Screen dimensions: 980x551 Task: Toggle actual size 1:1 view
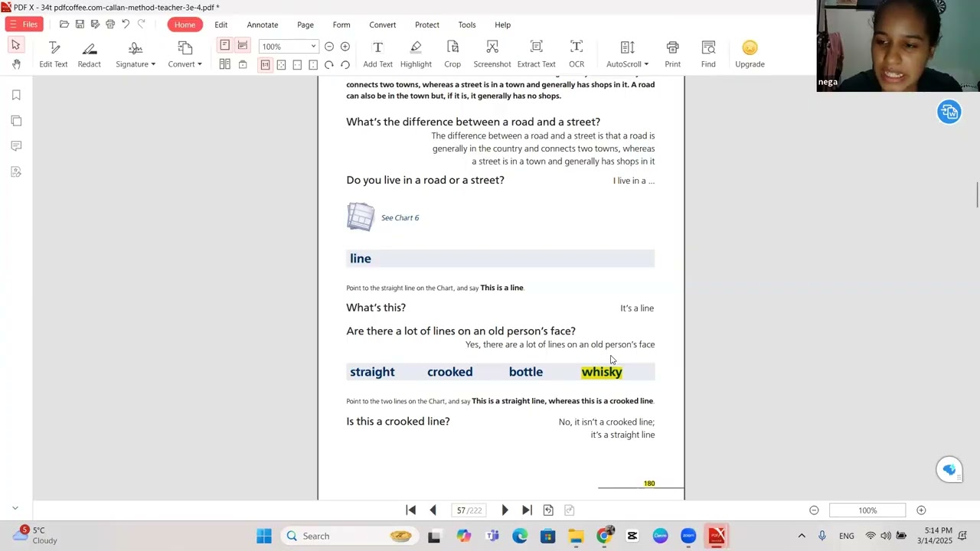click(265, 65)
